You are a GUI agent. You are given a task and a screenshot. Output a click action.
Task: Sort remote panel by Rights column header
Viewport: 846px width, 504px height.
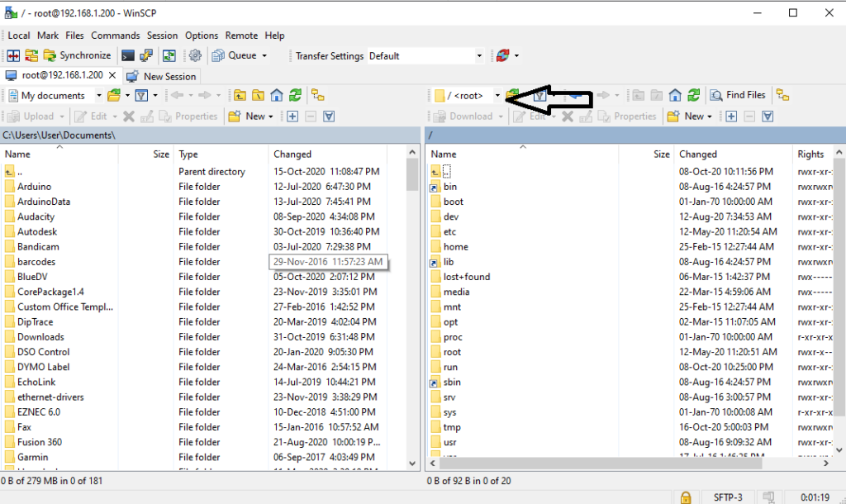(x=811, y=155)
